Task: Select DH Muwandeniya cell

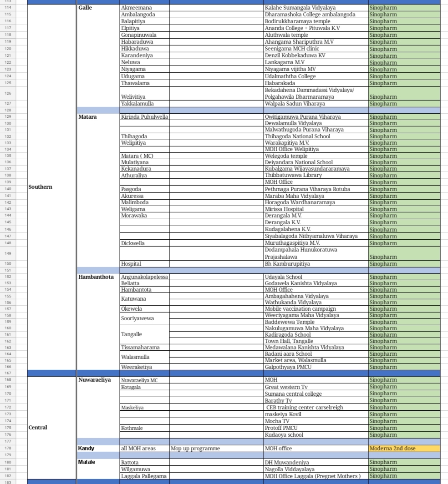Action: tap(316, 462)
